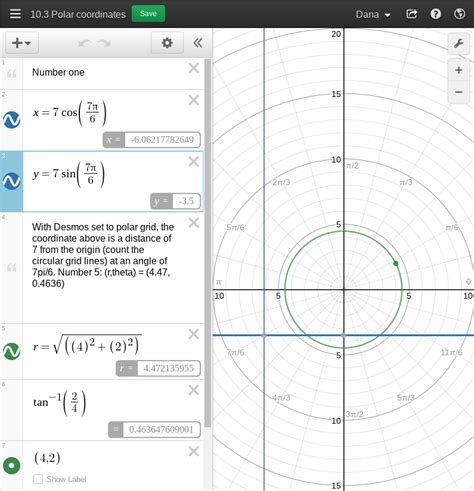Open the help question mark icon
The width and height of the screenshot is (474, 491).
(x=436, y=14)
